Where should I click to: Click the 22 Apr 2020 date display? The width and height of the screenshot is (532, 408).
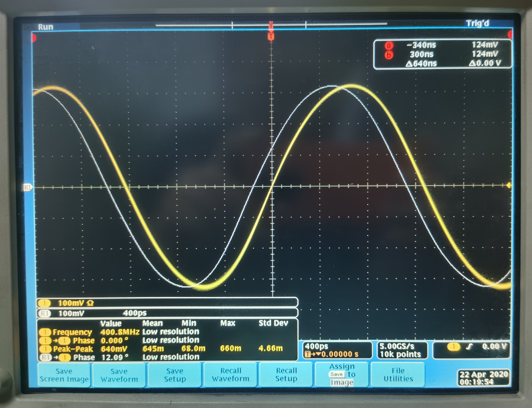pyautogui.click(x=484, y=374)
